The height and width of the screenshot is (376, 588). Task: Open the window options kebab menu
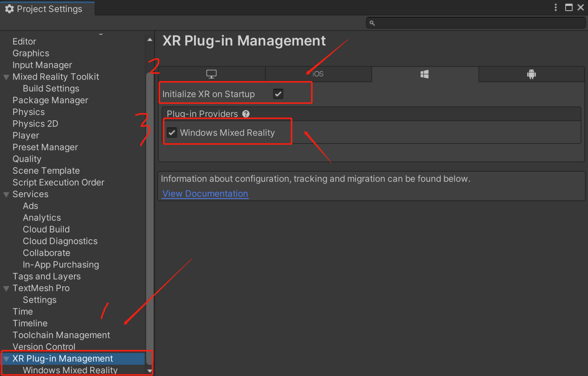555,7
